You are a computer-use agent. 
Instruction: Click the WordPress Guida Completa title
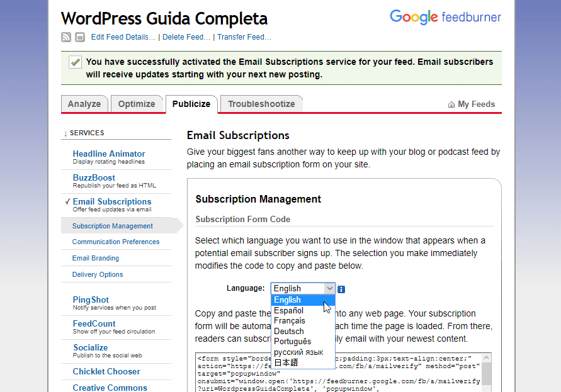(x=164, y=19)
